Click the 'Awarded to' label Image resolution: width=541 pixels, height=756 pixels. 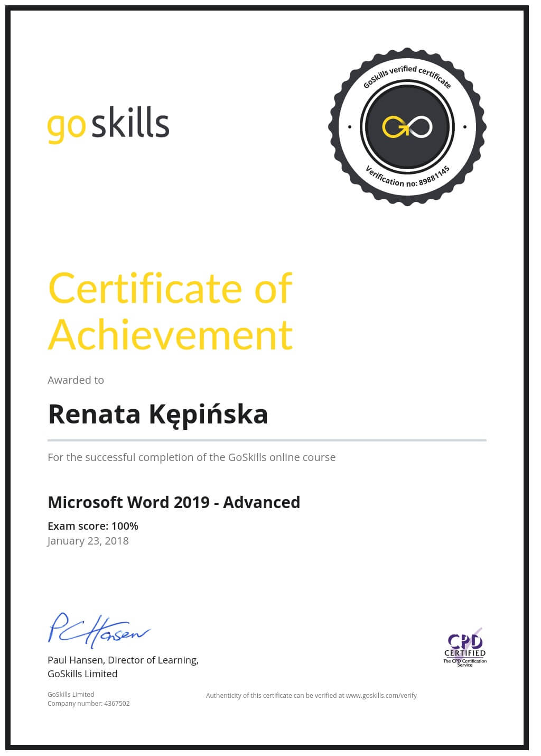point(76,380)
